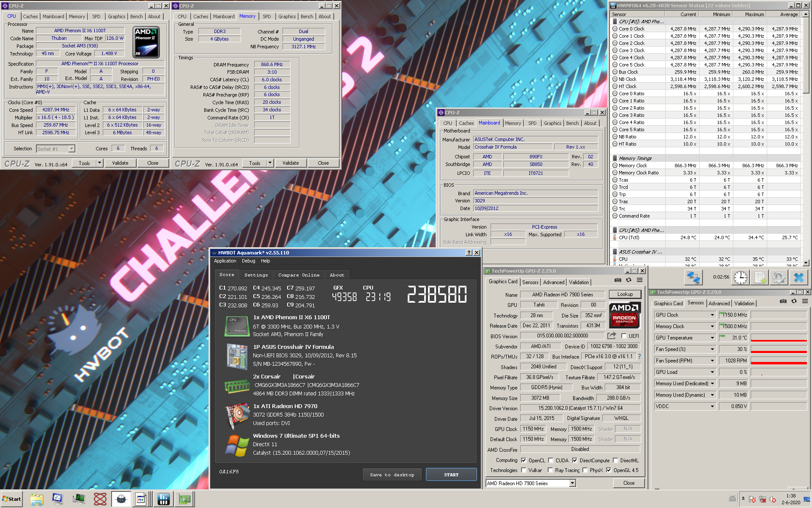The height and width of the screenshot is (508, 812).
Task: Click HWiNFO scrollbar down arrow
Action: (x=806, y=263)
